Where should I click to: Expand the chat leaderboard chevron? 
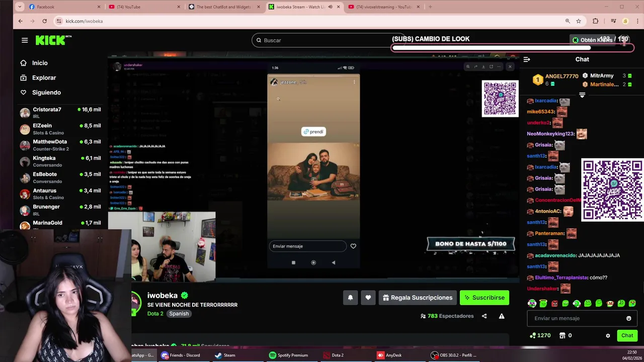[582, 95]
